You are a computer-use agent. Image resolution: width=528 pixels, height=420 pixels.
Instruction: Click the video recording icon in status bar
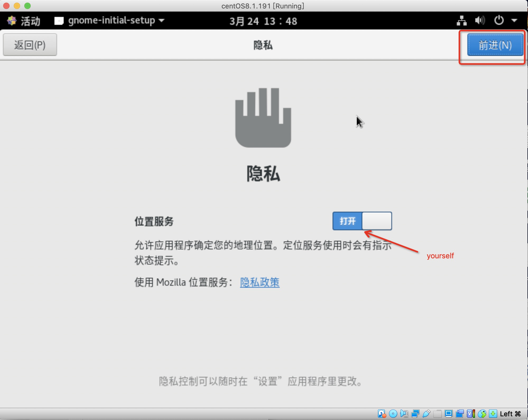pos(461,414)
